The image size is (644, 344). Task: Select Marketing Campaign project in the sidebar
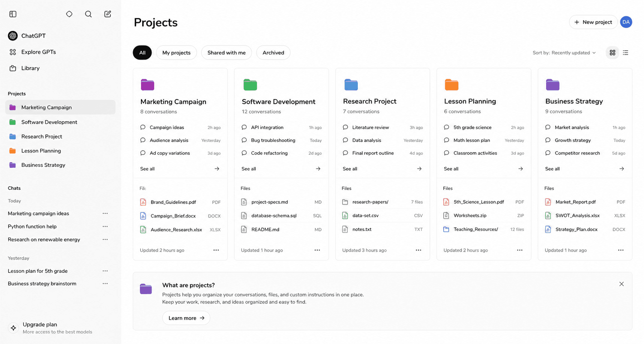[x=60, y=107]
